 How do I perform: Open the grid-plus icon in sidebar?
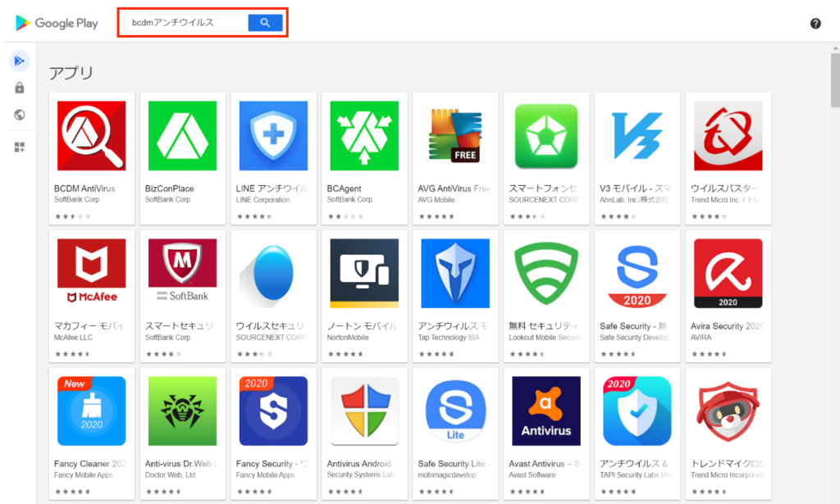[x=19, y=148]
